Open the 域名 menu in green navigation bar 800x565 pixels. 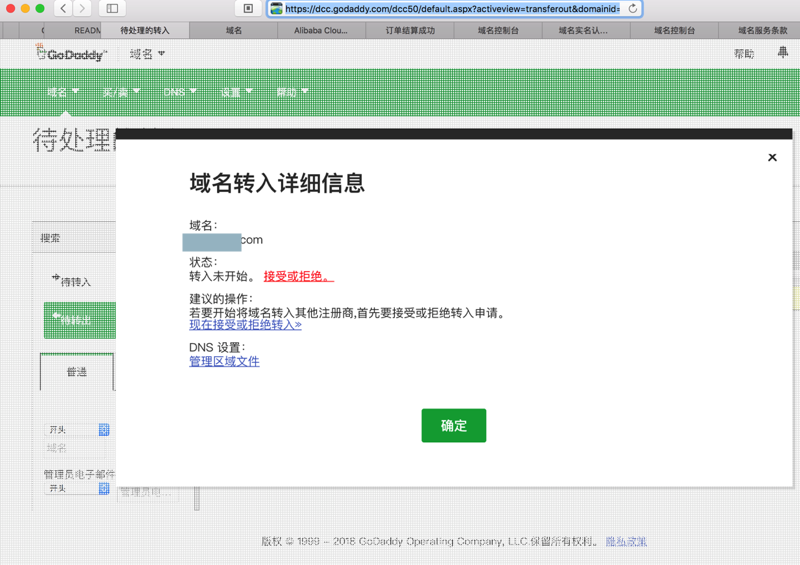pyautogui.click(x=63, y=92)
